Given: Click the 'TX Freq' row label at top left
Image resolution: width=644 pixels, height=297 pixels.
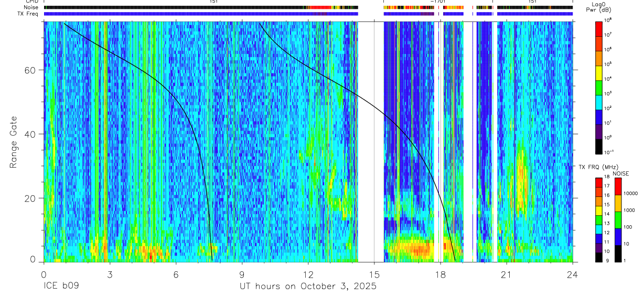Looking at the screenshot, I should [28, 14].
